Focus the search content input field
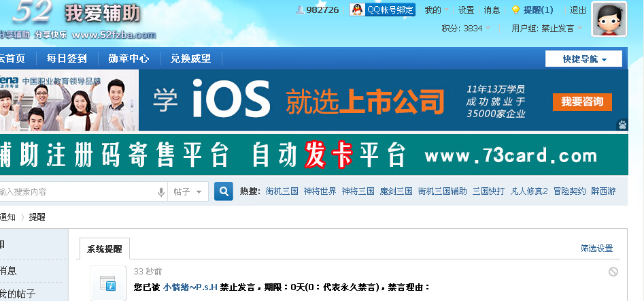Image resolution: width=644 pixels, height=301 pixels. 78,192
